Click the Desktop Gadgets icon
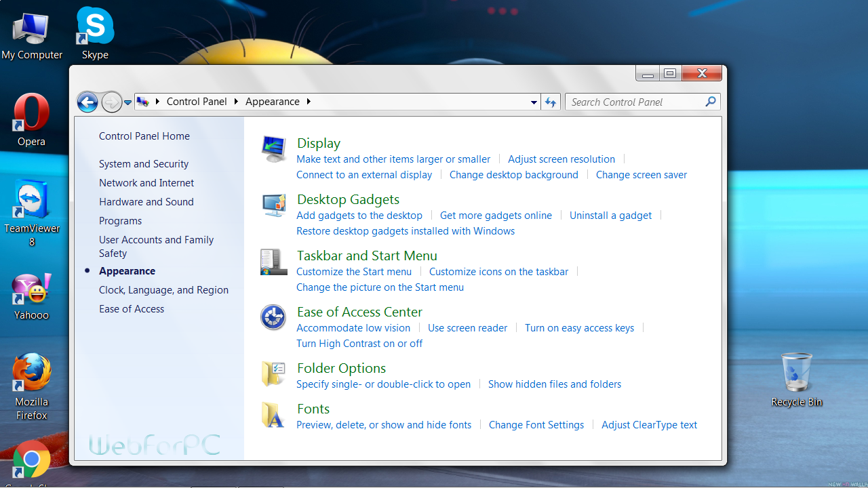This screenshot has width=868, height=488. [x=273, y=205]
